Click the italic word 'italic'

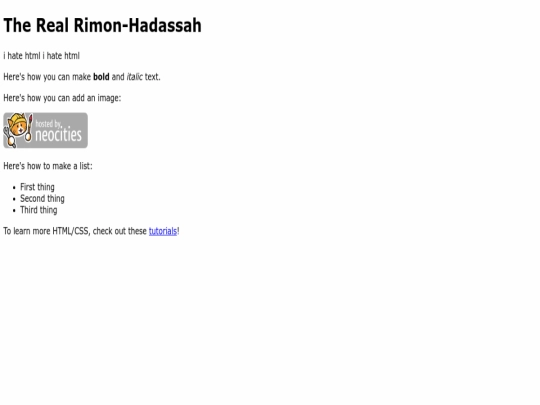tap(134, 77)
